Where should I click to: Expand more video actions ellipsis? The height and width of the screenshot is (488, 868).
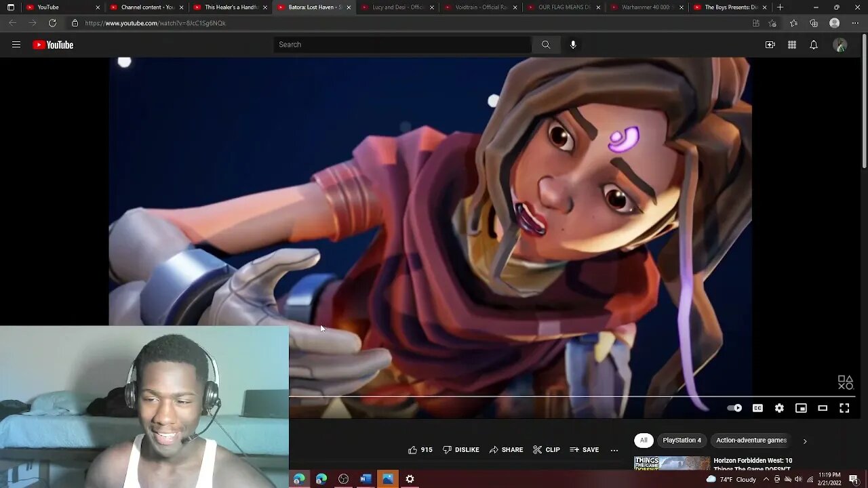[614, 450]
